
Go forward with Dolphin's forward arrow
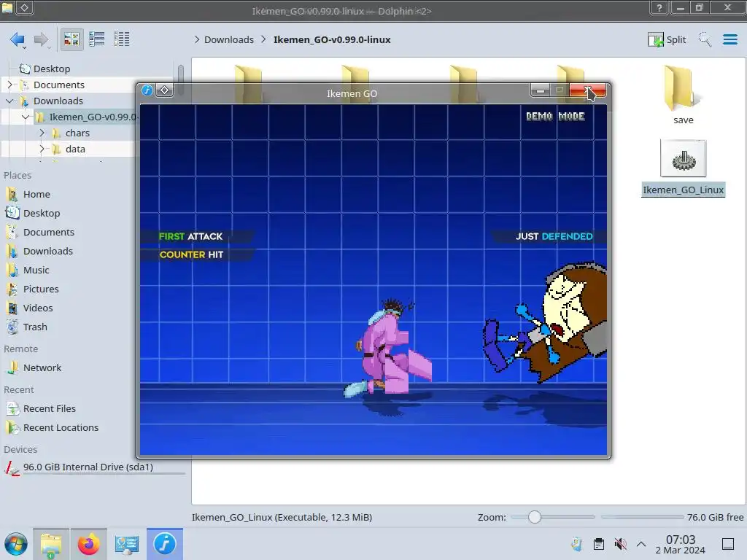pyautogui.click(x=41, y=39)
